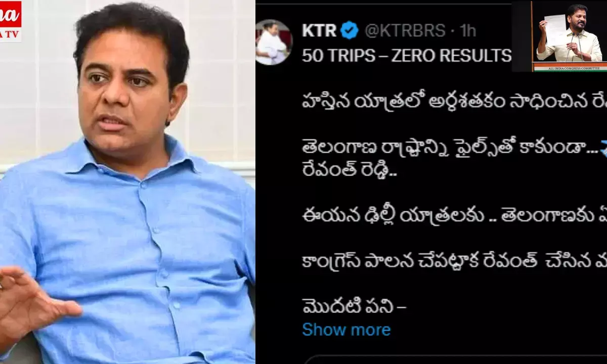Expand tweet with Show more

pyautogui.click(x=346, y=330)
